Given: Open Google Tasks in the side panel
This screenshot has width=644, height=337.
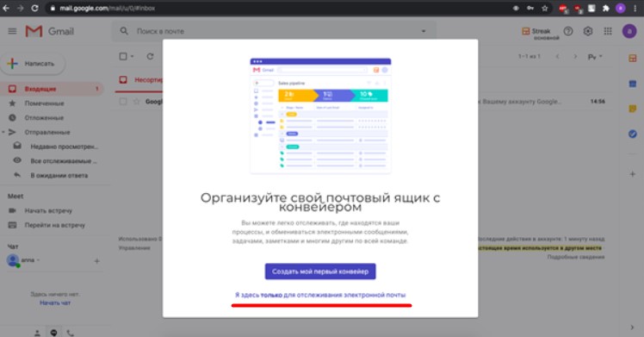Looking at the screenshot, I should (x=633, y=134).
